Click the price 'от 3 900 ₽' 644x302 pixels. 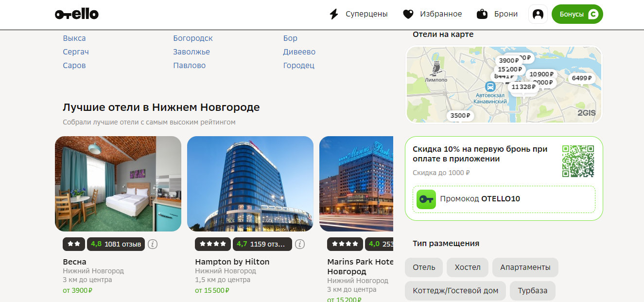78,290
